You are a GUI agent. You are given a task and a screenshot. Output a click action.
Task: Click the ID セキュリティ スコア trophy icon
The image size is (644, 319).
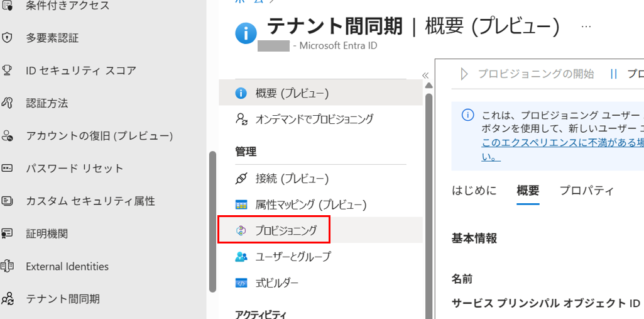tap(7, 70)
